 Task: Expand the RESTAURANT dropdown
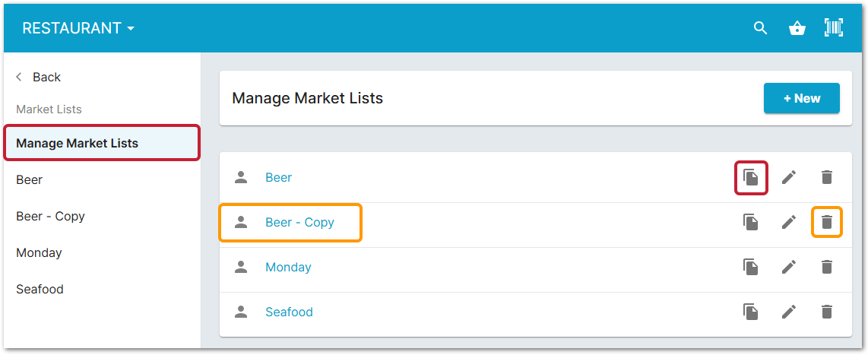click(x=78, y=28)
